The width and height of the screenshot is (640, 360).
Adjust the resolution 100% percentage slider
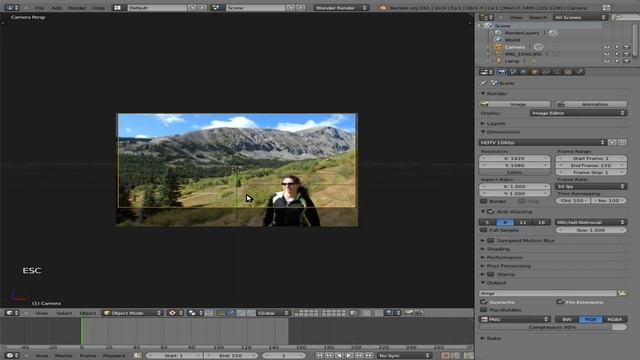pyautogui.click(x=514, y=172)
